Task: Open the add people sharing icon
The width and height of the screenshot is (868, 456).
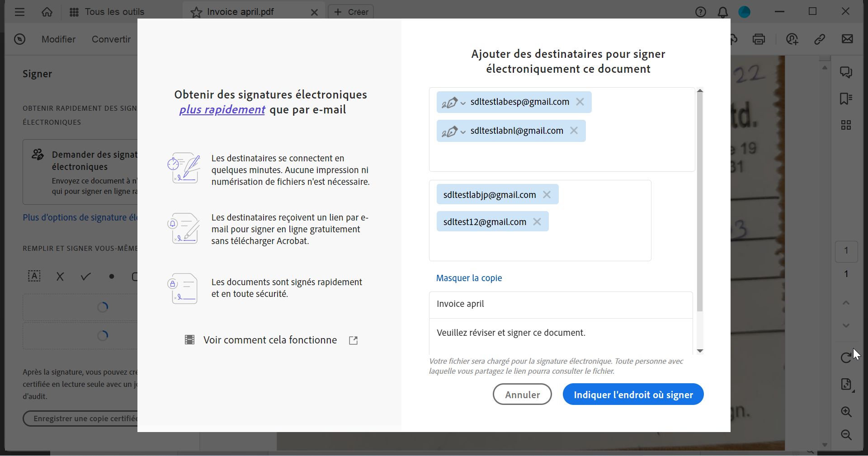Action: [792, 39]
